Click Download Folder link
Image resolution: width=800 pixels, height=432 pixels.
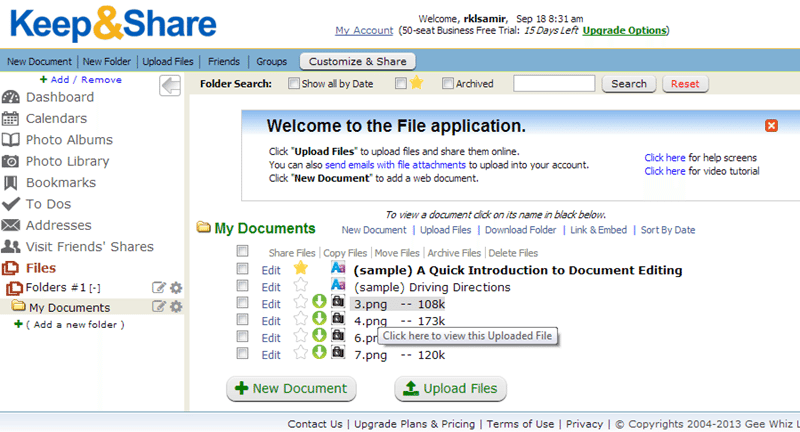[x=520, y=230]
